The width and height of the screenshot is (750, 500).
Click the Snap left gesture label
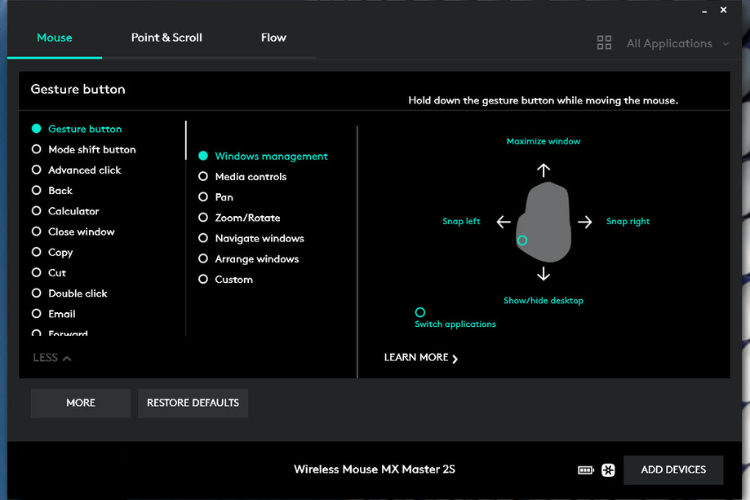coord(461,221)
